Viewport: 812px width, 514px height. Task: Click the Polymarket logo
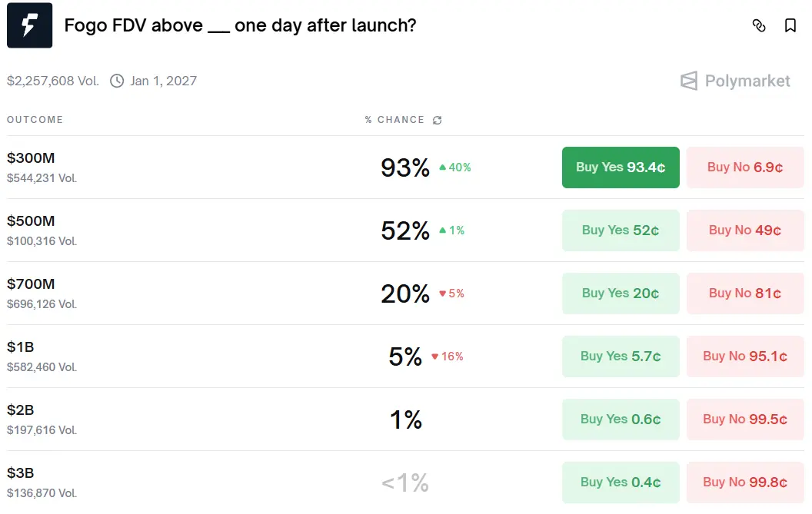(735, 81)
